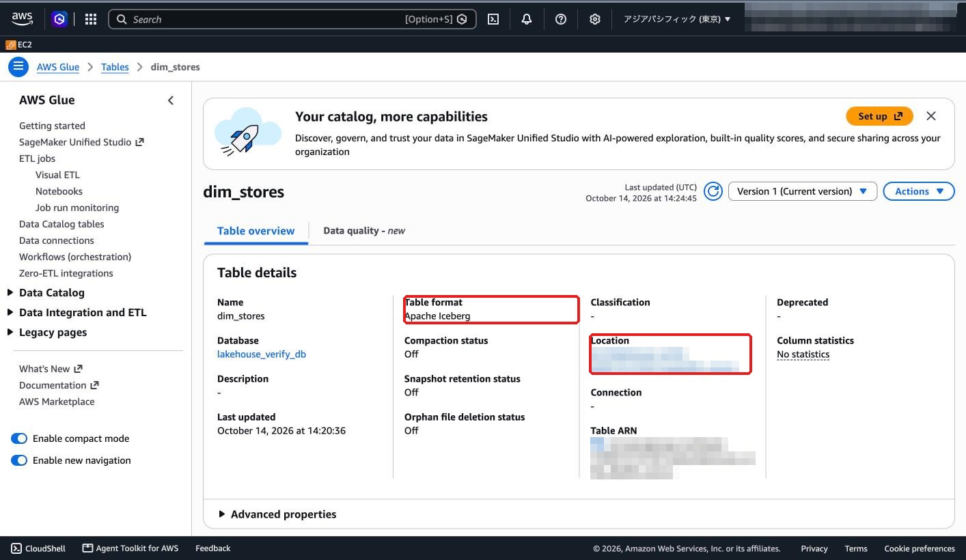Open Cookie preferences in the footer
Viewport: 966px width, 560px height.
920,548
